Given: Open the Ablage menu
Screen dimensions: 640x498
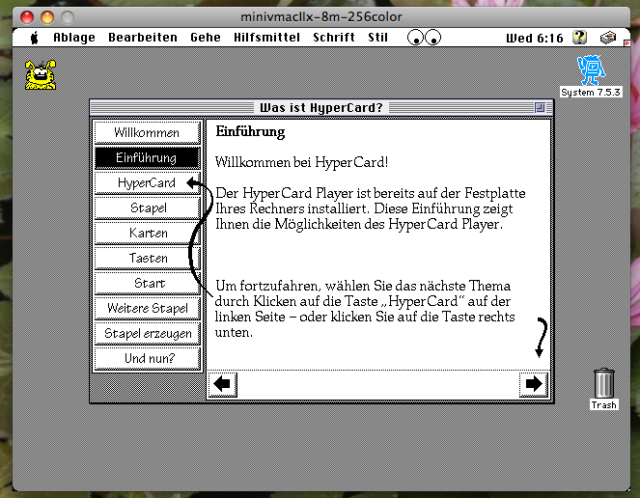Looking at the screenshot, I should point(74,38).
